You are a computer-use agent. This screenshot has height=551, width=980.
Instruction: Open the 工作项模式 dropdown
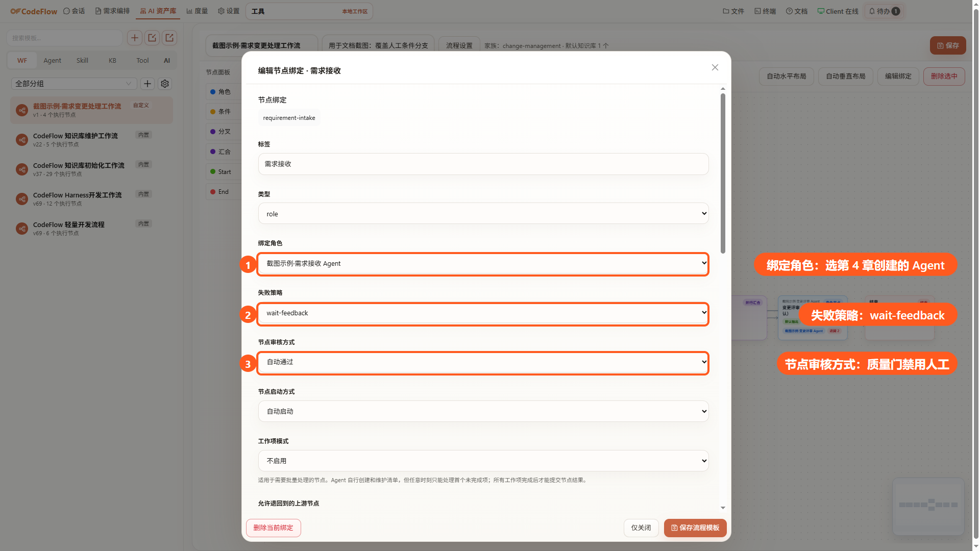[x=483, y=461]
